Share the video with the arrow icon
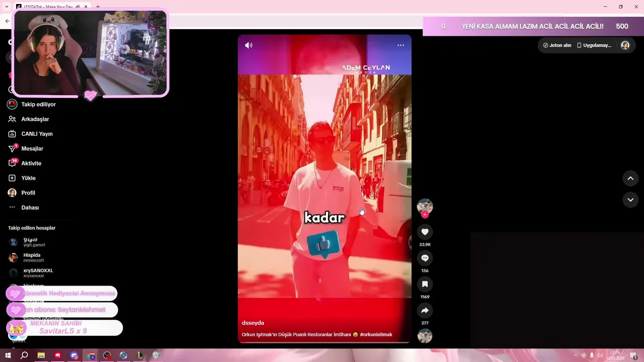This screenshot has height=362, width=644. pyautogui.click(x=425, y=310)
